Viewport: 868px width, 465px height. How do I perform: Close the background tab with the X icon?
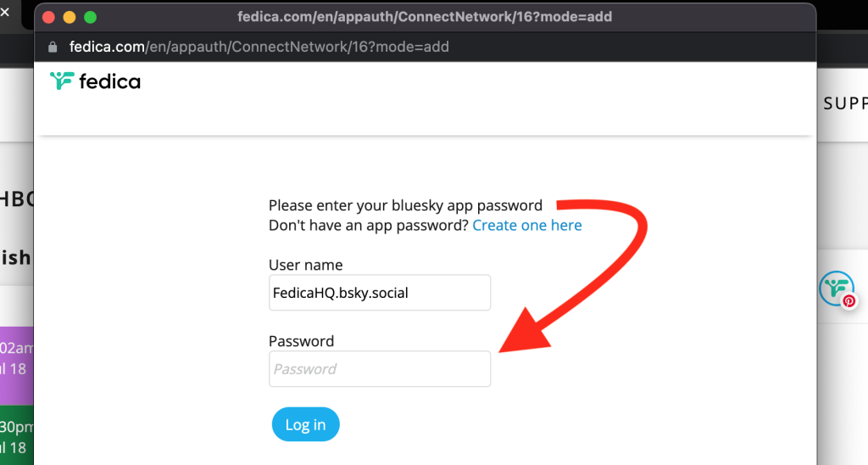coord(4,12)
